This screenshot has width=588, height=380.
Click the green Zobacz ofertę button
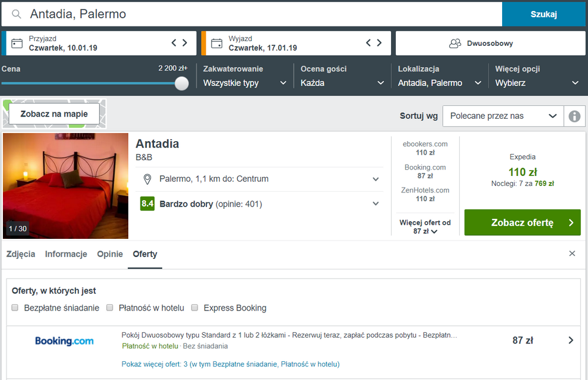click(x=522, y=222)
